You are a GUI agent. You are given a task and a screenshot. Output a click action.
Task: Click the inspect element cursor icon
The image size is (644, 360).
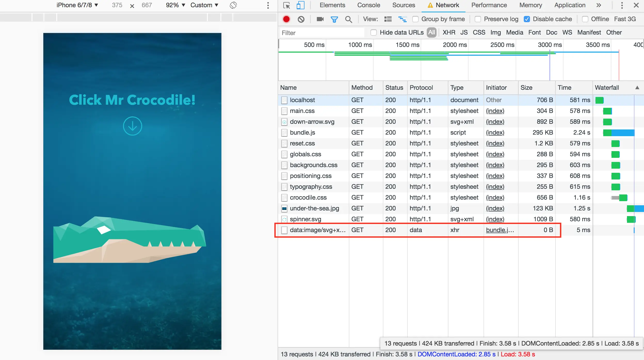click(x=286, y=5)
